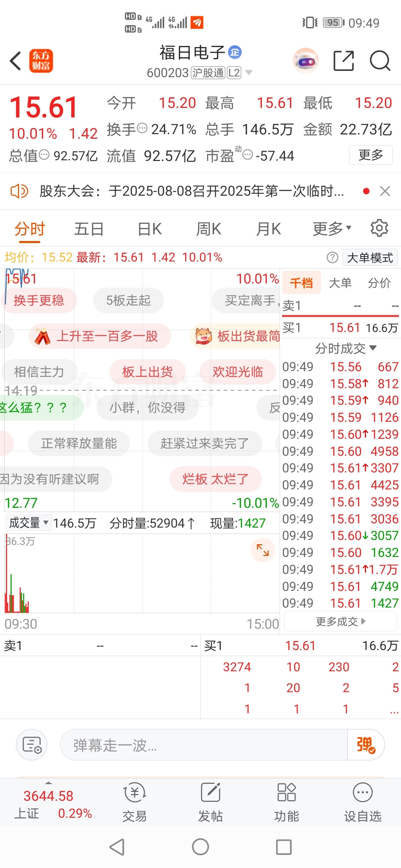Select the 千档 tab
401x868 pixels.
pyautogui.click(x=302, y=283)
